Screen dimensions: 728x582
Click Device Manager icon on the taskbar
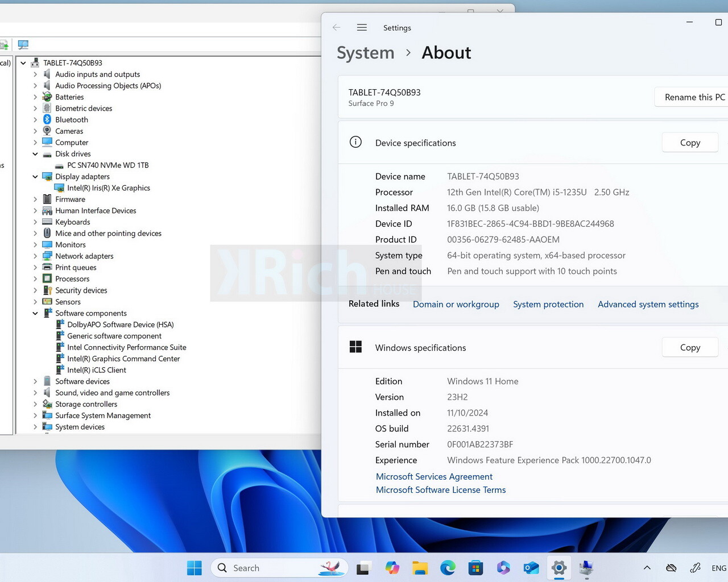tap(586, 568)
